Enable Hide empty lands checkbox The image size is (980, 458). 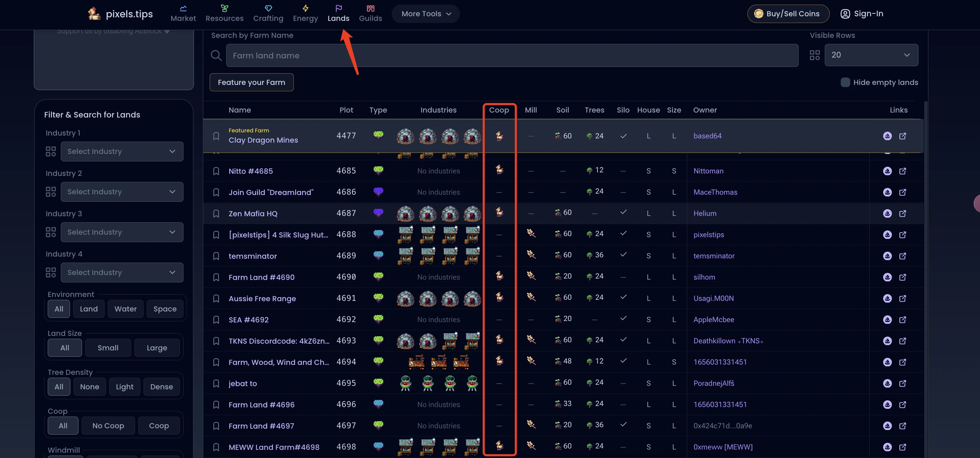845,82
